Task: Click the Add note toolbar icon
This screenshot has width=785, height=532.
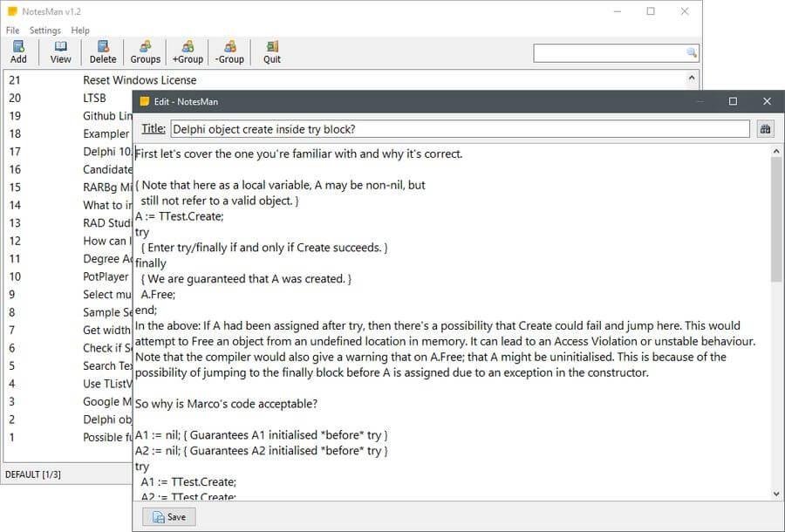Action: point(18,52)
